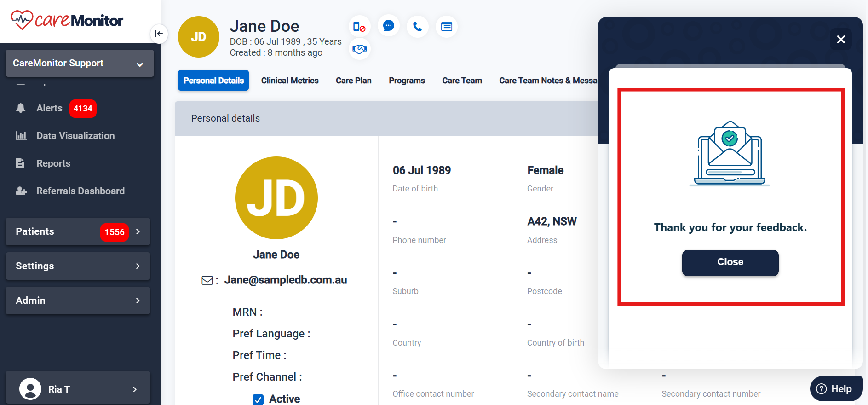
Task: Toggle the Active checkbox
Action: click(x=258, y=399)
